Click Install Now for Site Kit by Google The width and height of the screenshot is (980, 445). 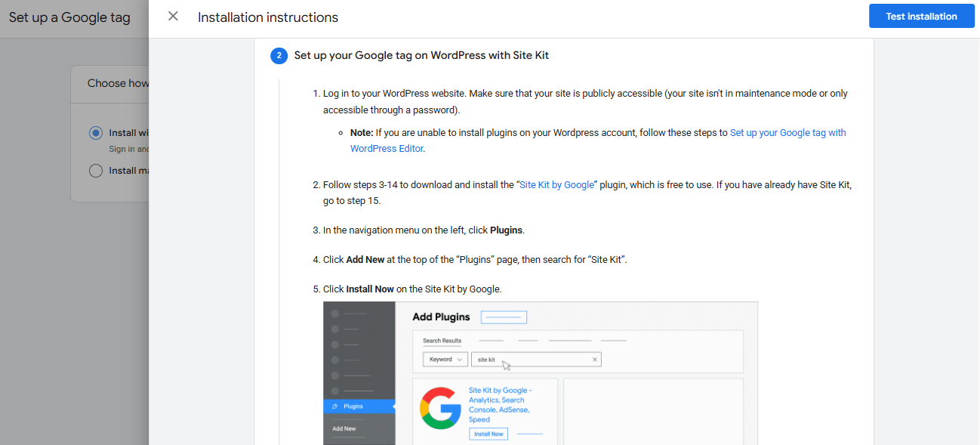coord(488,433)
